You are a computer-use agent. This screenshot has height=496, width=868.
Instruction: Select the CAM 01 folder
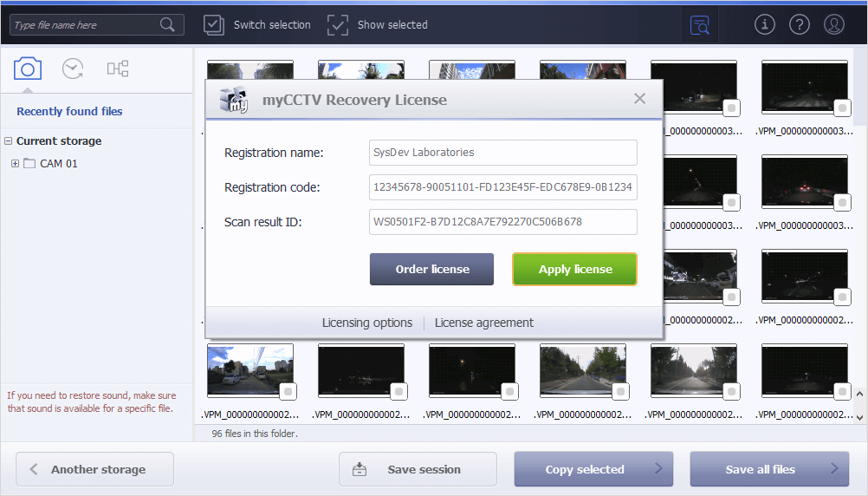(x=58, y=164)
